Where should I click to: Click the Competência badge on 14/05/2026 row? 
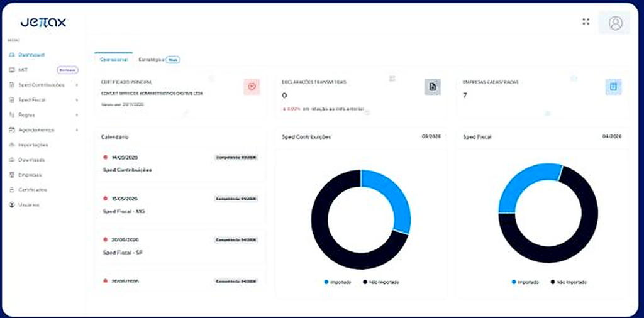(x=236, y=158)
